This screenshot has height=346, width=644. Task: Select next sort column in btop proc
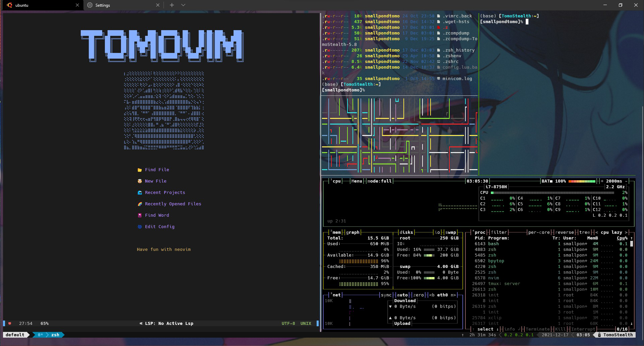(x=626, y=232)
